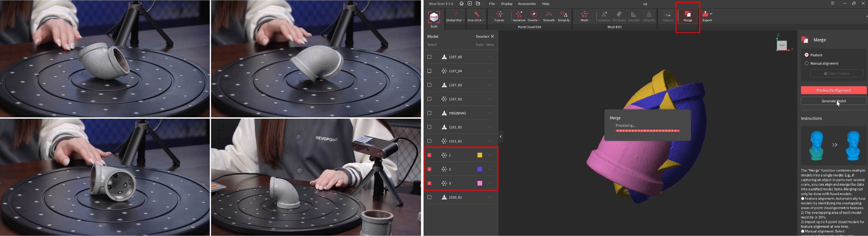868x236 pixels.
Task: Collapse the Model list panel arrow
Action: click(x=501, y=137)
